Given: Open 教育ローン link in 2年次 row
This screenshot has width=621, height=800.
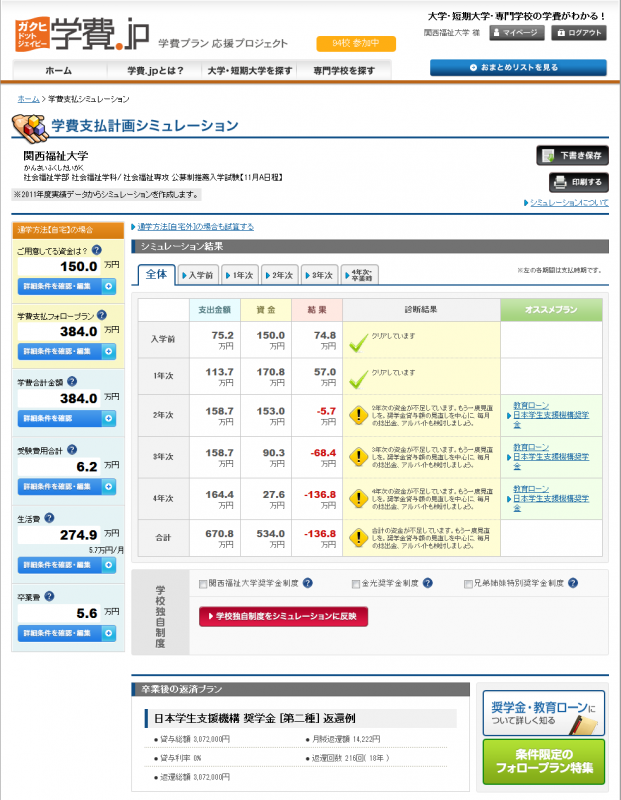Looking at the screenshot, I should (531, 405).
